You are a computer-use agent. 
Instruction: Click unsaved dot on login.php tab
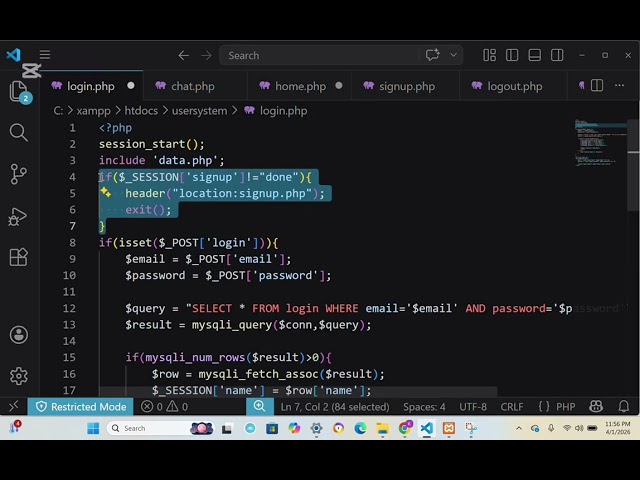[131, 86]
